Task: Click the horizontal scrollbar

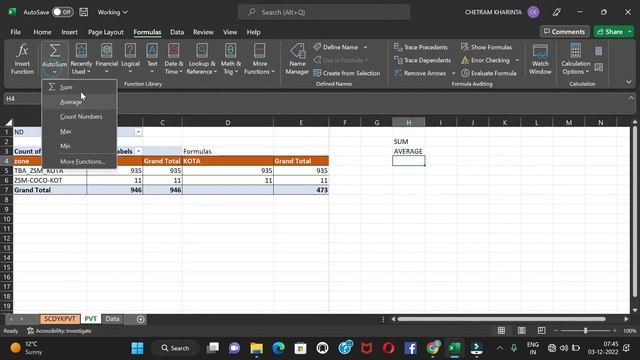Action: pyautogui.click(x=501, y=319)
